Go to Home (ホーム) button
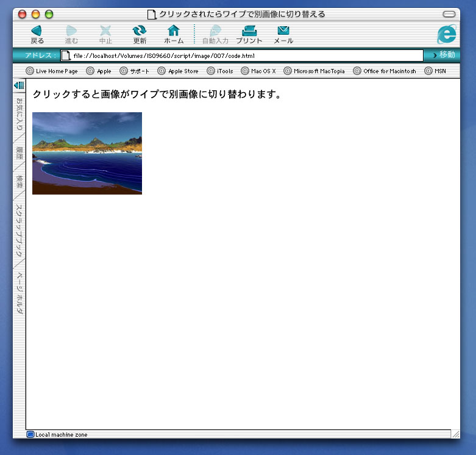476x455 pixels. 174,35
